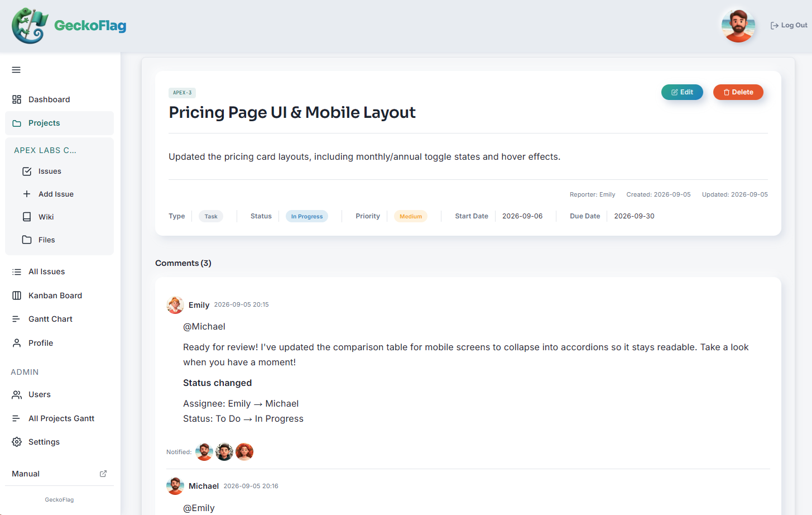Click the In Progress status badge
Viewport: 812px width, 515px height.
(x=307, y=216)
